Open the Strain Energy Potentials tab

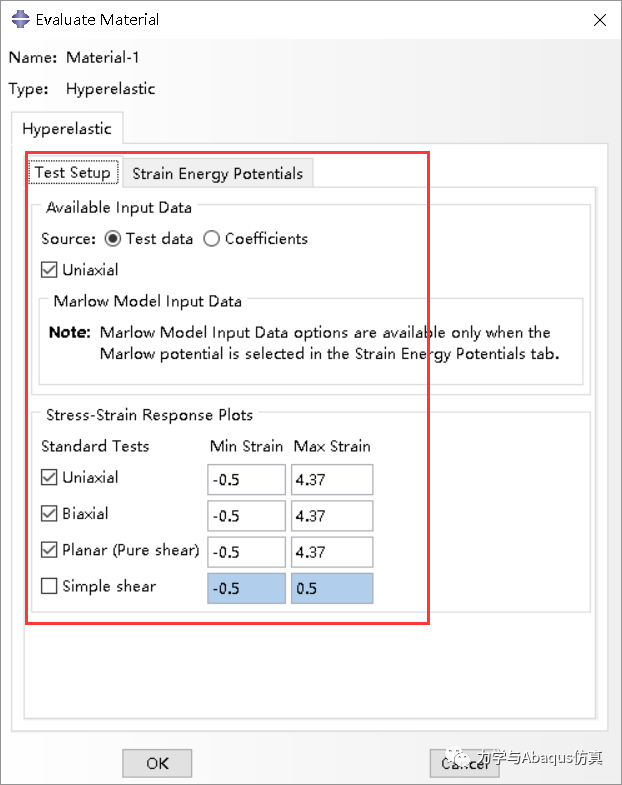point(217,174)
